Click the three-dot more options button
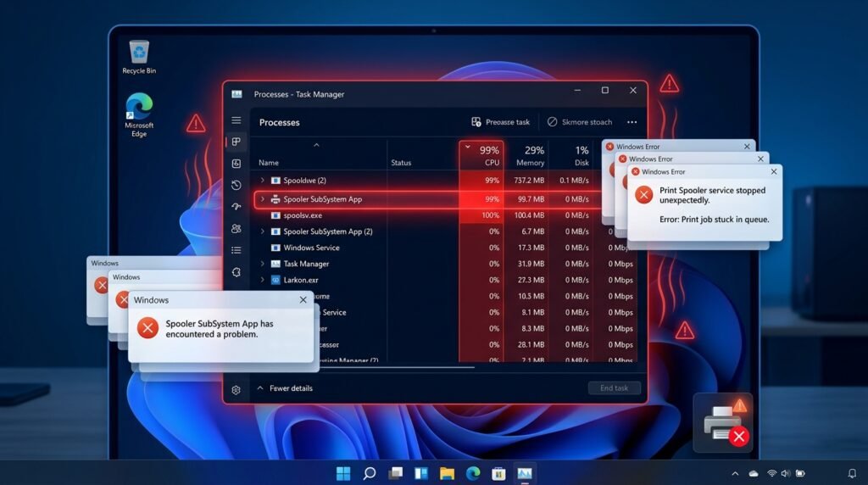 (x=632, y=122)
